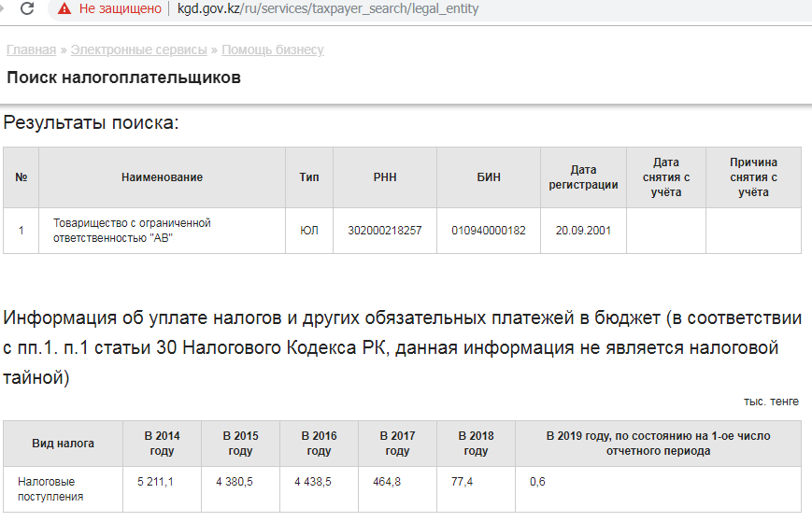Click the 'В 2018 году' column header
Viewport: 812px width, 522px height.
pos(476,444)
